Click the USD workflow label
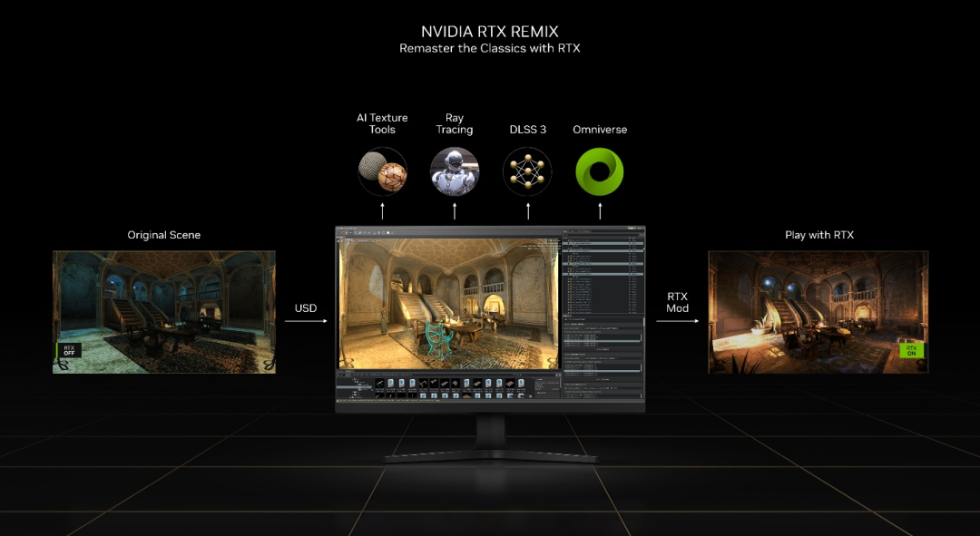This screenshot has height=536, width=980. (305, 307)
